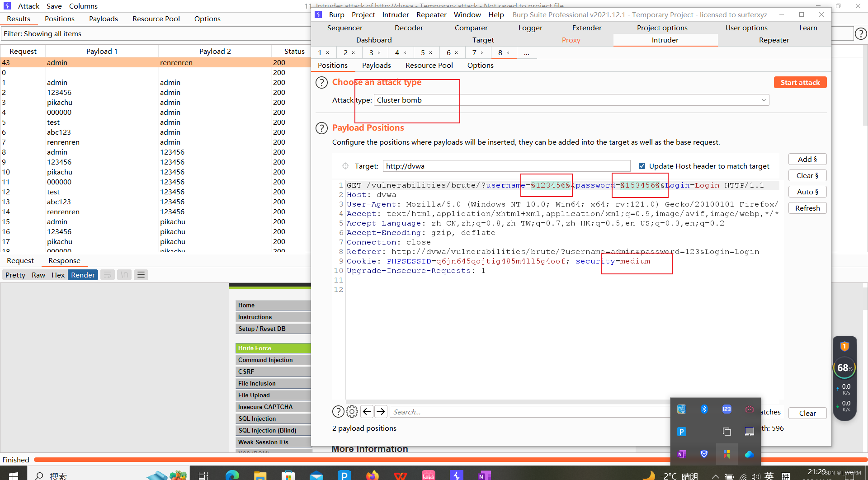Open search help icon below request editor
This screenshot has width=868, height=480.
338,411
